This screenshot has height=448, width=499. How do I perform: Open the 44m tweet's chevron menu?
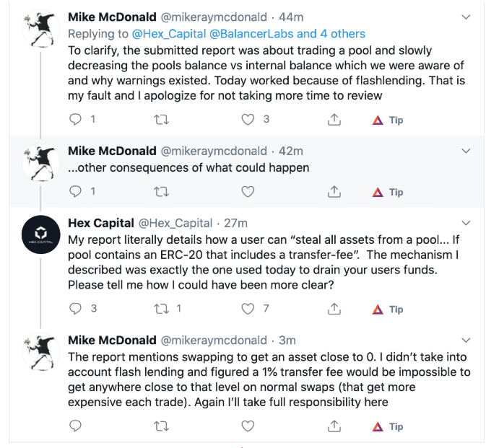point(466,17)
